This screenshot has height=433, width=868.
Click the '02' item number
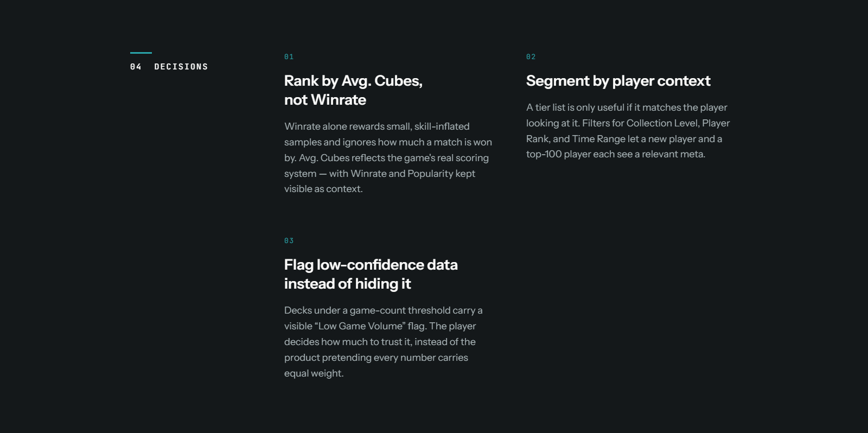(531, 57)
